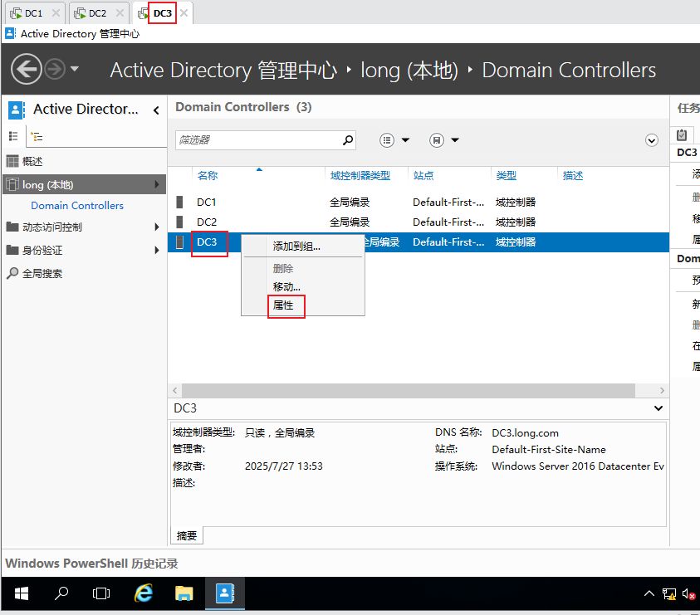Viewport: 700px width, 615px height.
Task: Open dropdown next to save query icon
Action: point(455,140)
